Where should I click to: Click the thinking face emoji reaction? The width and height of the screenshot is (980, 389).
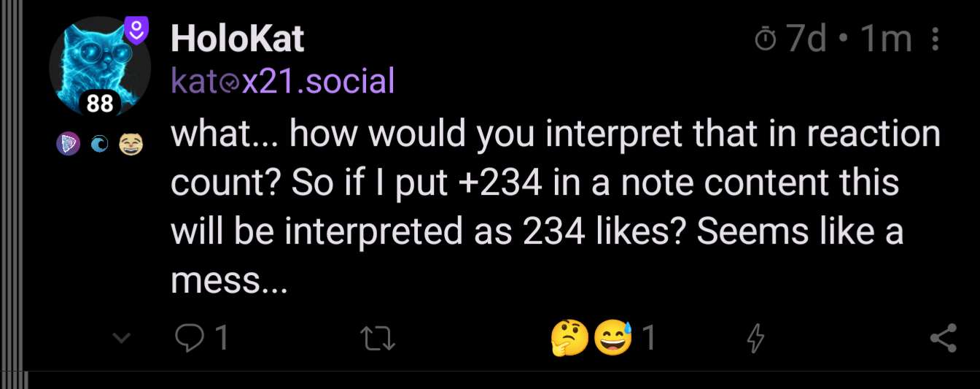coord(570,337)
